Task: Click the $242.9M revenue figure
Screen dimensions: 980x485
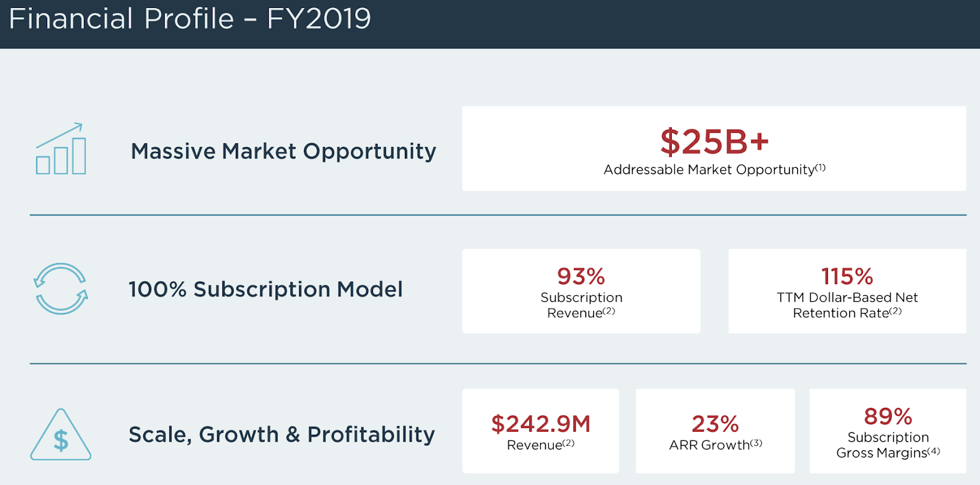Action: [541, 424]
